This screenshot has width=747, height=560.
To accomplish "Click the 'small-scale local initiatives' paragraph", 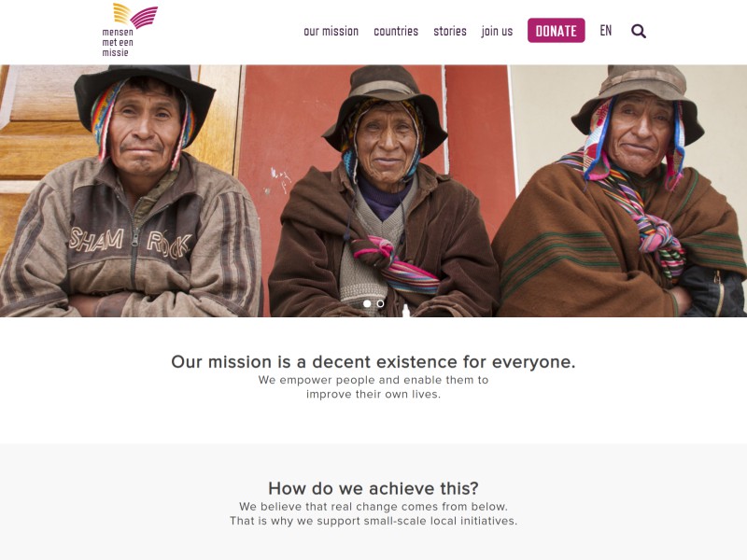I will [x=373, y=514].
